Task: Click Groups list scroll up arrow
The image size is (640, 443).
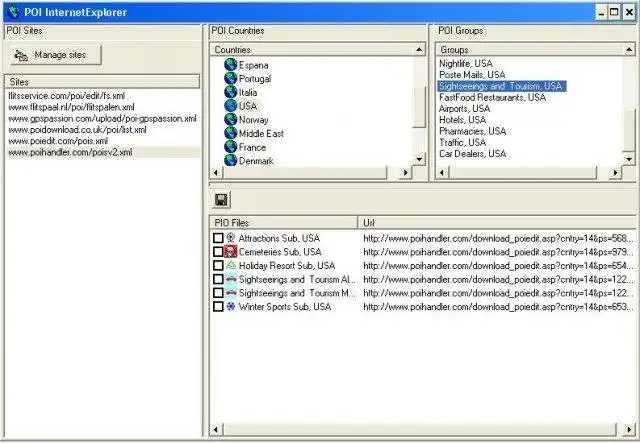Action: tap(629, 49)
